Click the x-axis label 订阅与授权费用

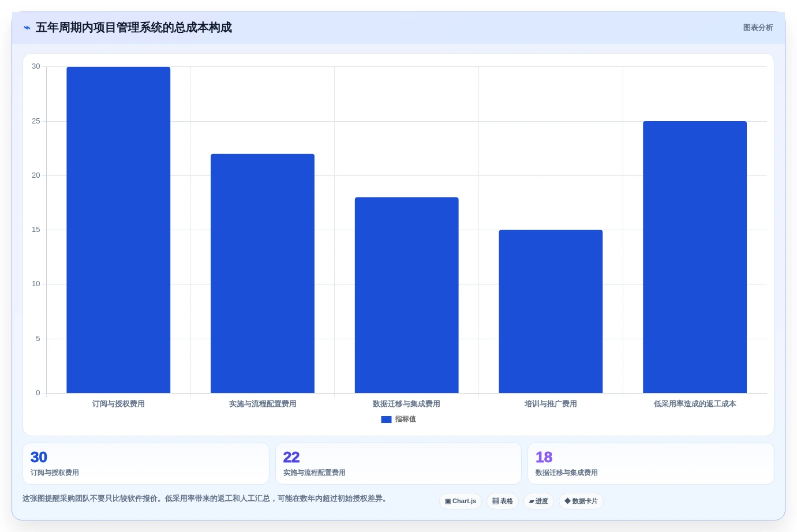pyautogui.click(x=118, y=404)
